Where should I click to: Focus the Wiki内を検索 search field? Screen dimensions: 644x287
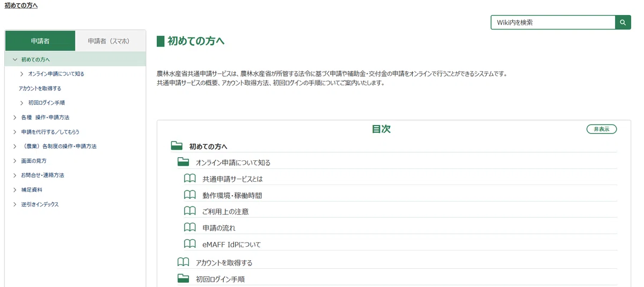tap(553, 23)
